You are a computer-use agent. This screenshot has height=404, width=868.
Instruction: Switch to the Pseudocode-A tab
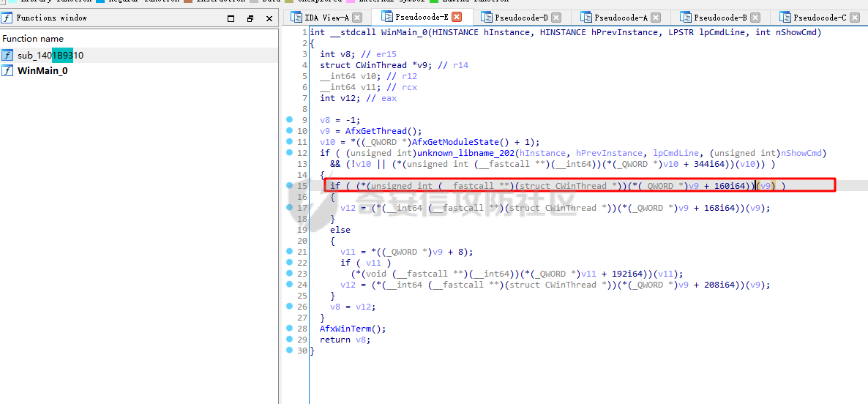(621, 18)
